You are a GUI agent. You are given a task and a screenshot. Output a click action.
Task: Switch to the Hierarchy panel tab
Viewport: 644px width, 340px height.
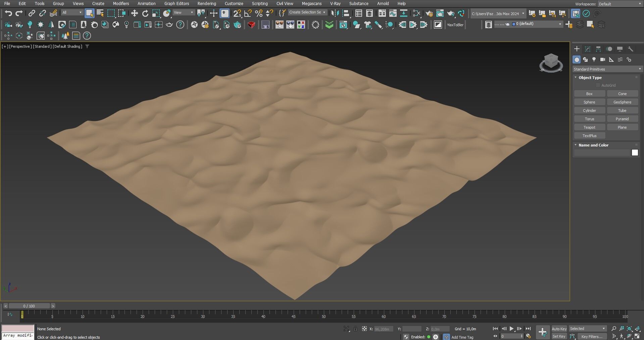[x=598, y=49]
